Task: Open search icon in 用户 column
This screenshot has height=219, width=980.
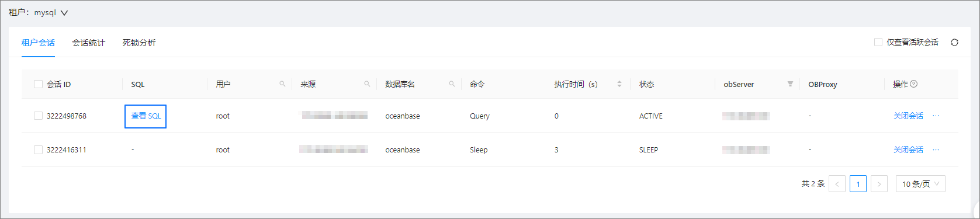Action: pos(282,84)
